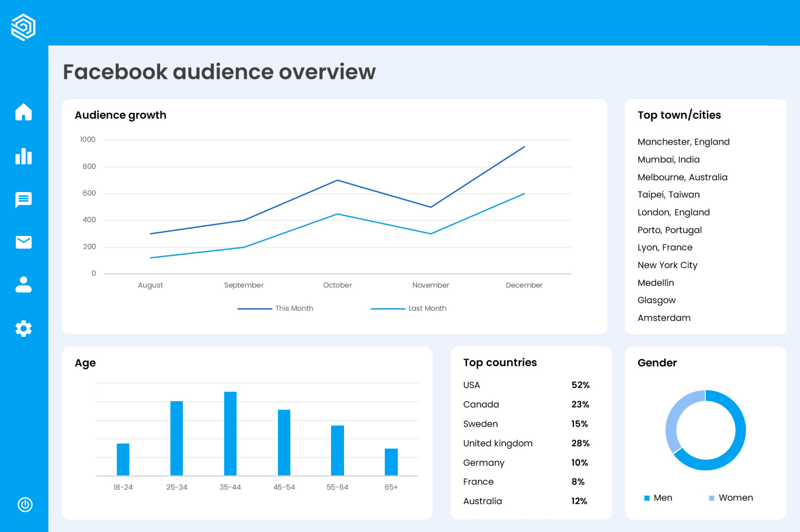Click the Top countries heading
The image size is (800, 532).
(x=500, y=363)
